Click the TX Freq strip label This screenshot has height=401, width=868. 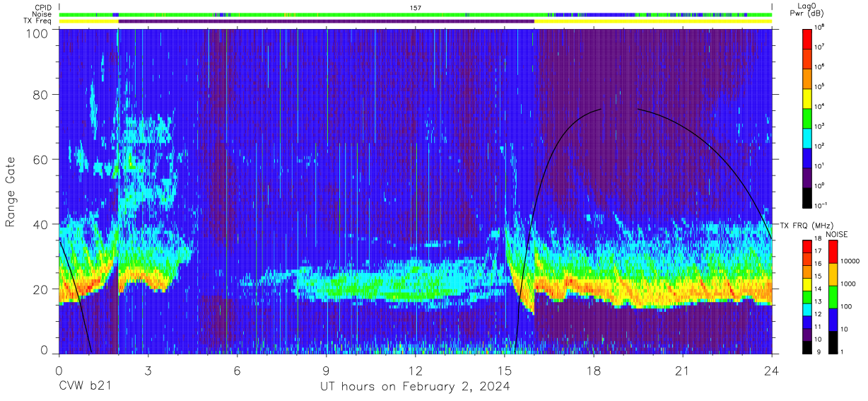coord(38,21)
